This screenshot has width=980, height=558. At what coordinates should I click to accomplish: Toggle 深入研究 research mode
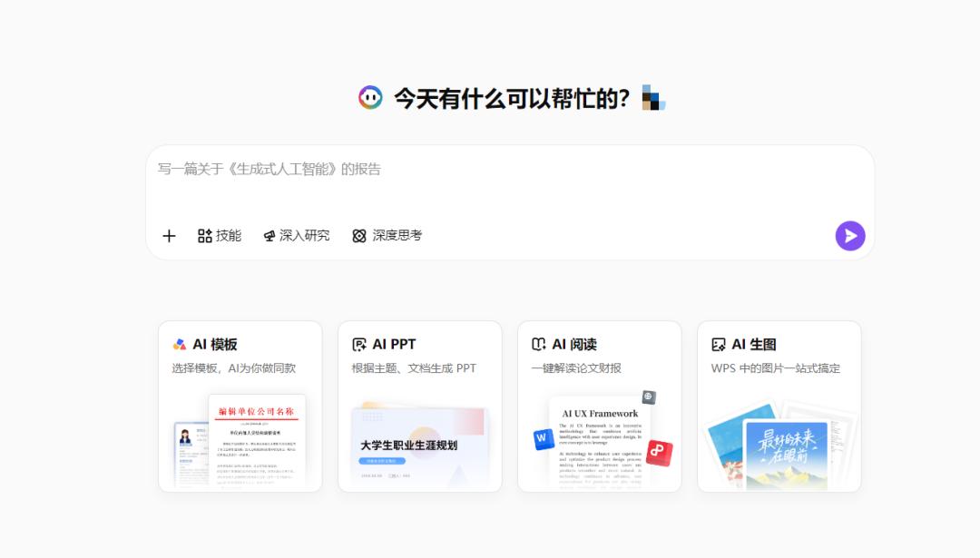click(297, 236)
